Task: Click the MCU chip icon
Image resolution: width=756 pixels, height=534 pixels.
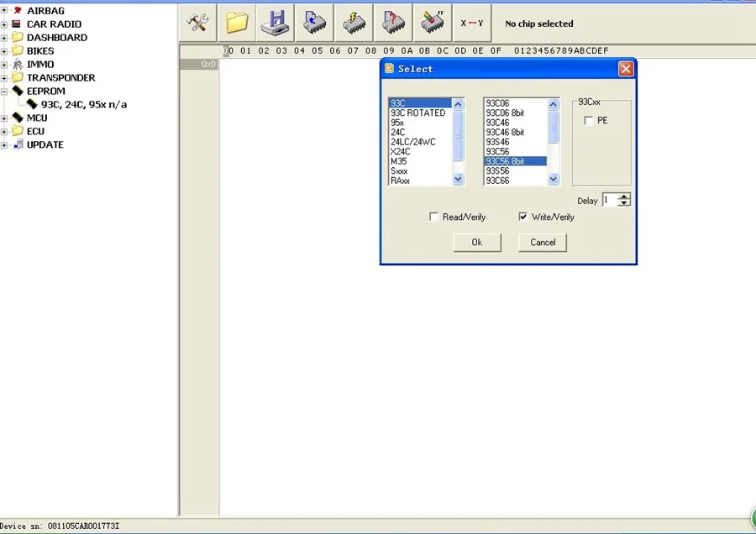Action: pos(18,118)
